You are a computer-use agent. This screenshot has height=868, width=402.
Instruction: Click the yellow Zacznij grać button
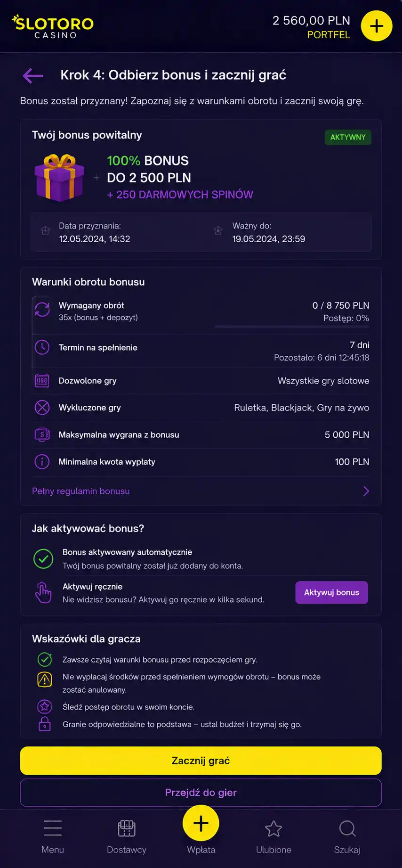(x=201, y=761)
